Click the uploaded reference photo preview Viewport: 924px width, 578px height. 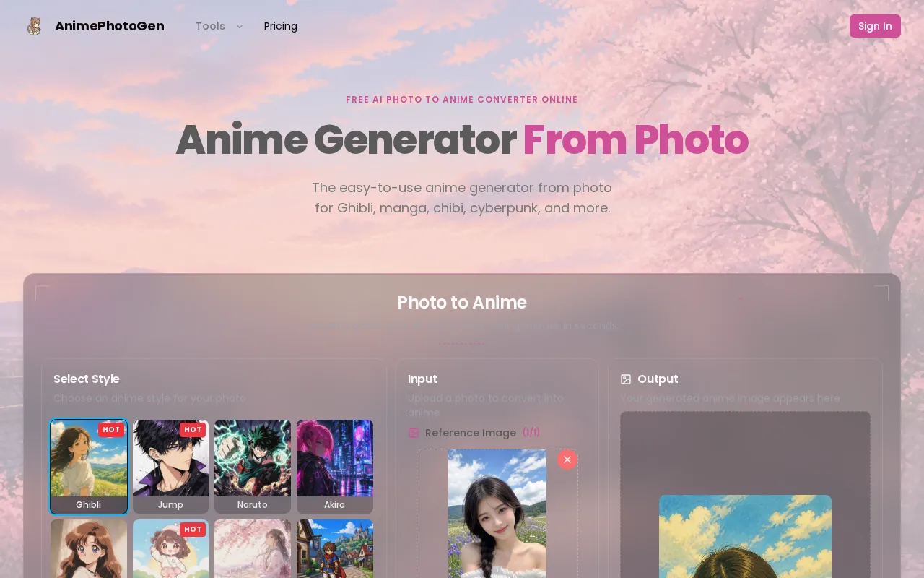(497, 514)
